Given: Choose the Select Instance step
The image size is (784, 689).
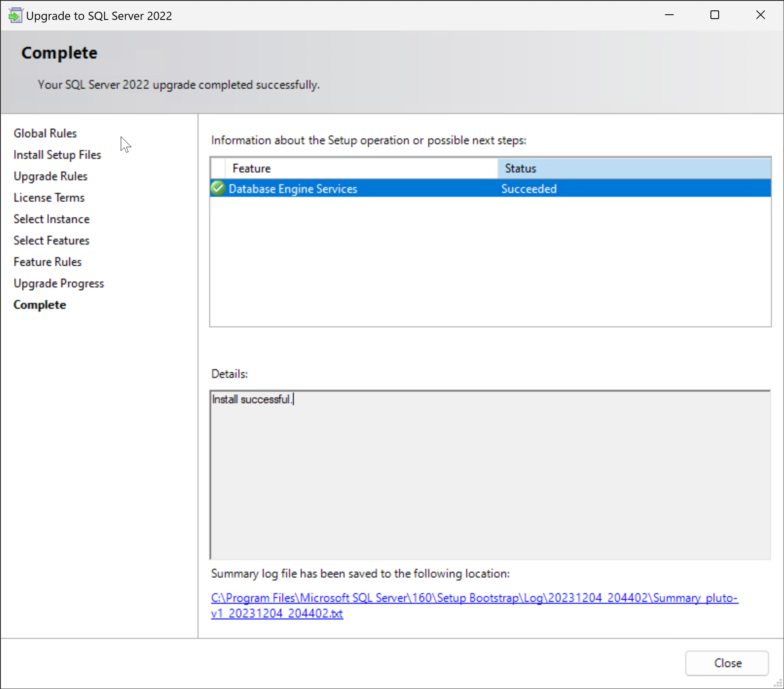Looking at the screenshot, I should coord(51,219).
